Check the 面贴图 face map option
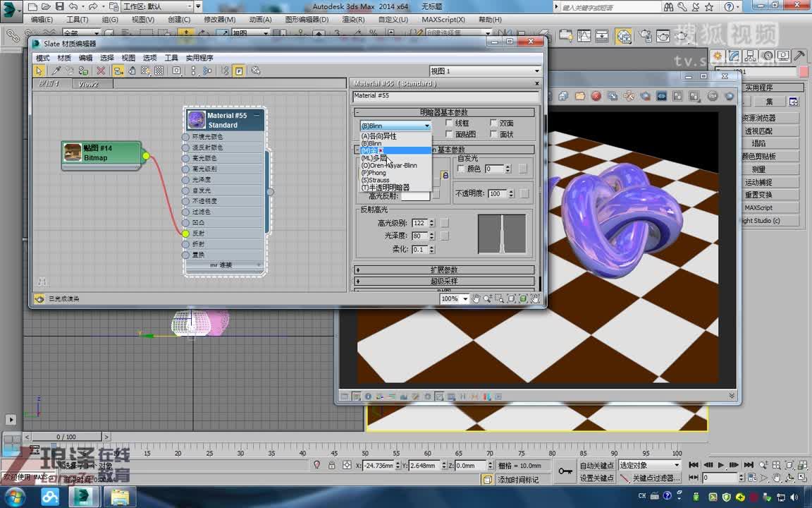This screenshot has width=812, height=508. click(450, 133)
